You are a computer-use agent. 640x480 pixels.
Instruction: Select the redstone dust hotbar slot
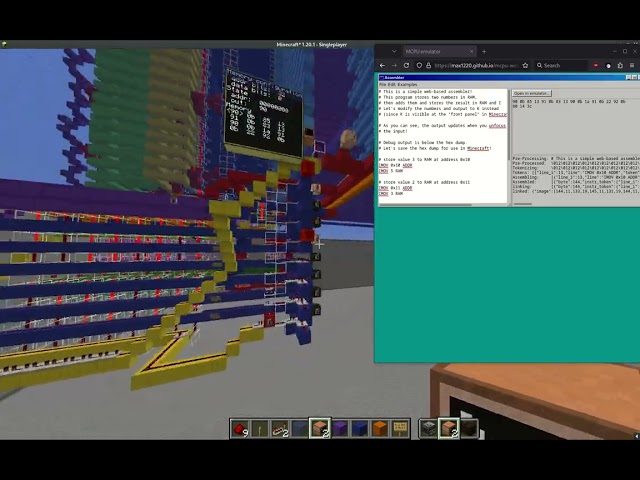coord(240,429)
